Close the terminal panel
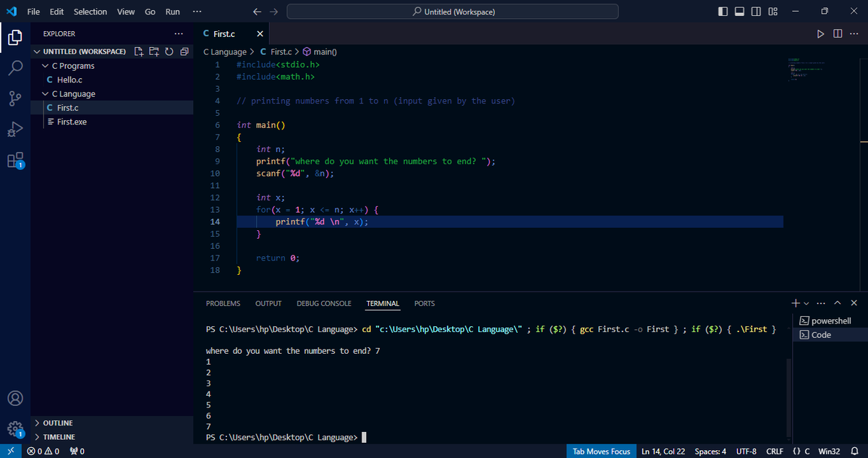Screen dimensions: 868x458 [x=854, y=302]
